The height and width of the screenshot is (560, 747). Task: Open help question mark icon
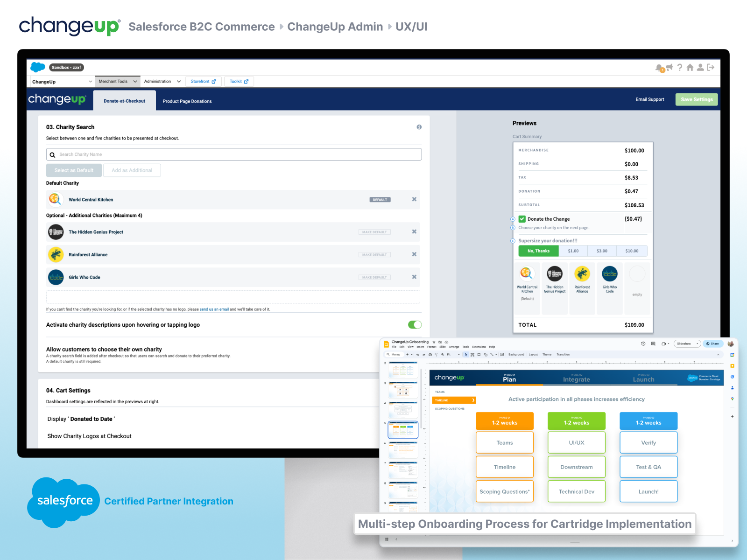tap(680, 67)
